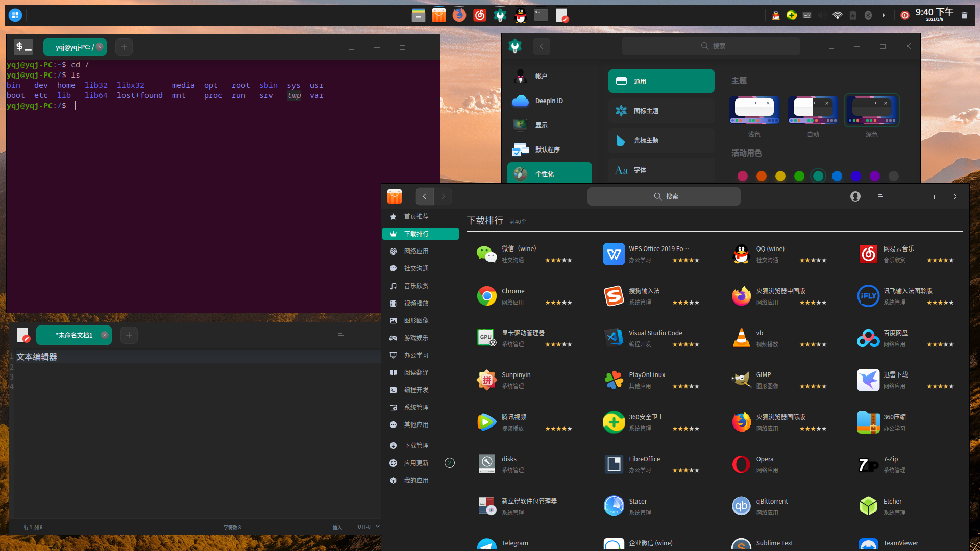Click the WPS Office 2019 icon
Image resolution: width=980 pixels, height=551 pixels.
click(x=614, y=254)
